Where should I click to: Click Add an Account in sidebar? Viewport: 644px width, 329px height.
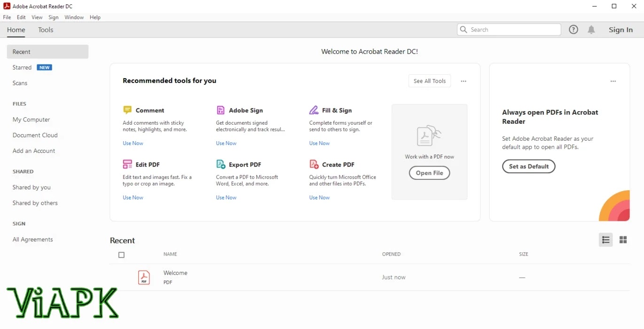point(34,151)
